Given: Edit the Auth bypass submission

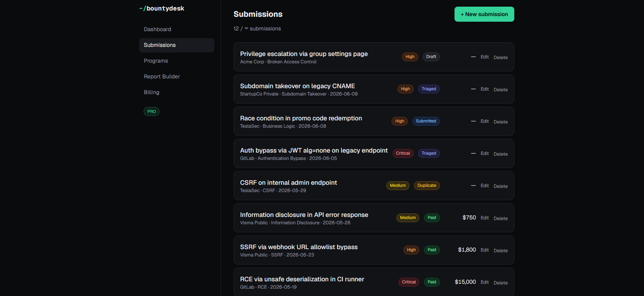Looking at the screenshot, I should coord(485,153).
